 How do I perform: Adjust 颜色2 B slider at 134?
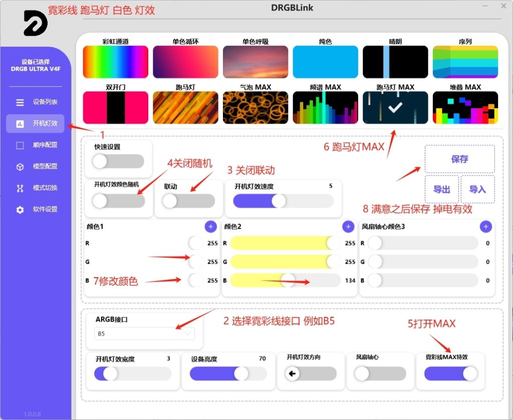(285, 281)
